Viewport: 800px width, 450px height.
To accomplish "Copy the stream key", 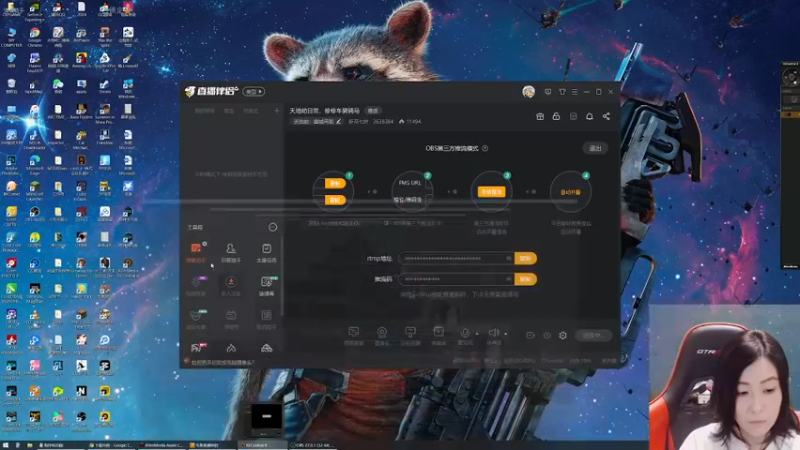I will tap(526, 279).
